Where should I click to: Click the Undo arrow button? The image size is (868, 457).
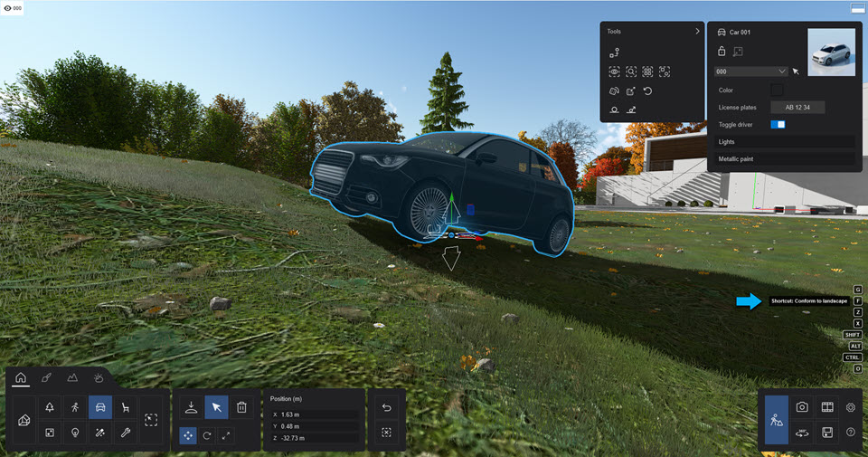(x=387, y=407)
